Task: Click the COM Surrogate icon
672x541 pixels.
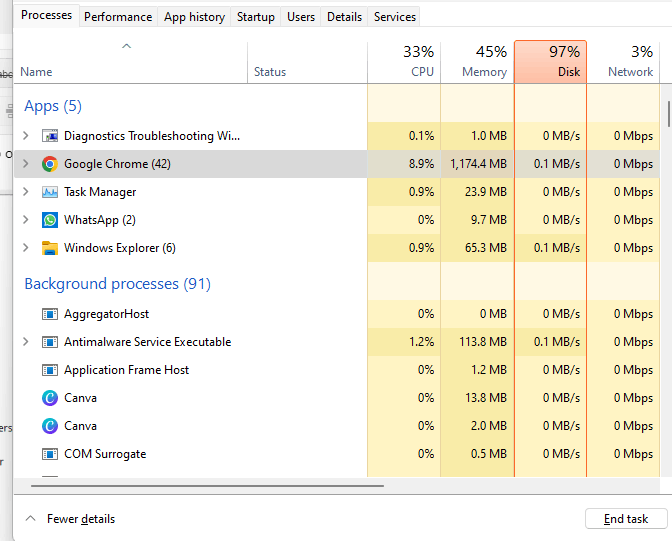Action: pyautogui.click(x=50, y=454)
